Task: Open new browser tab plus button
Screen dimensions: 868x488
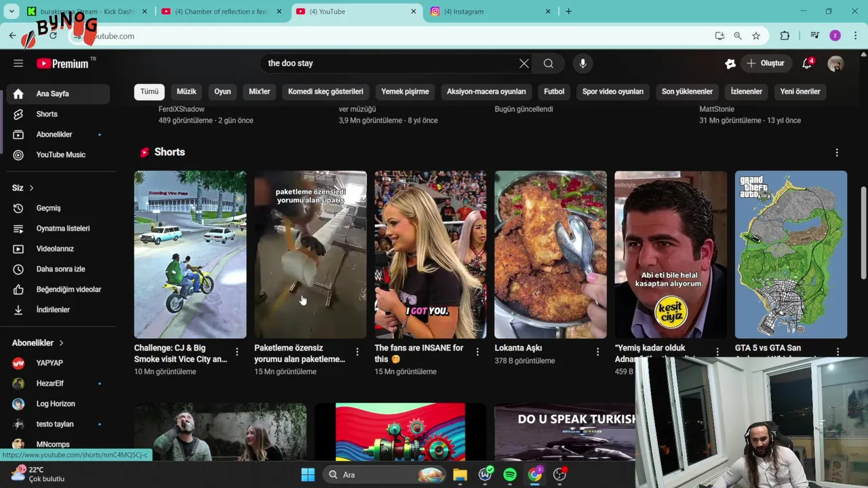Action: pyautogui.click(x=568, y=12)
